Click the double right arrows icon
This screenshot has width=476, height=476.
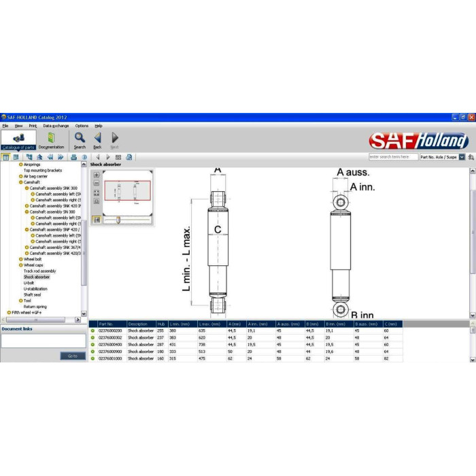pos(61,157)
